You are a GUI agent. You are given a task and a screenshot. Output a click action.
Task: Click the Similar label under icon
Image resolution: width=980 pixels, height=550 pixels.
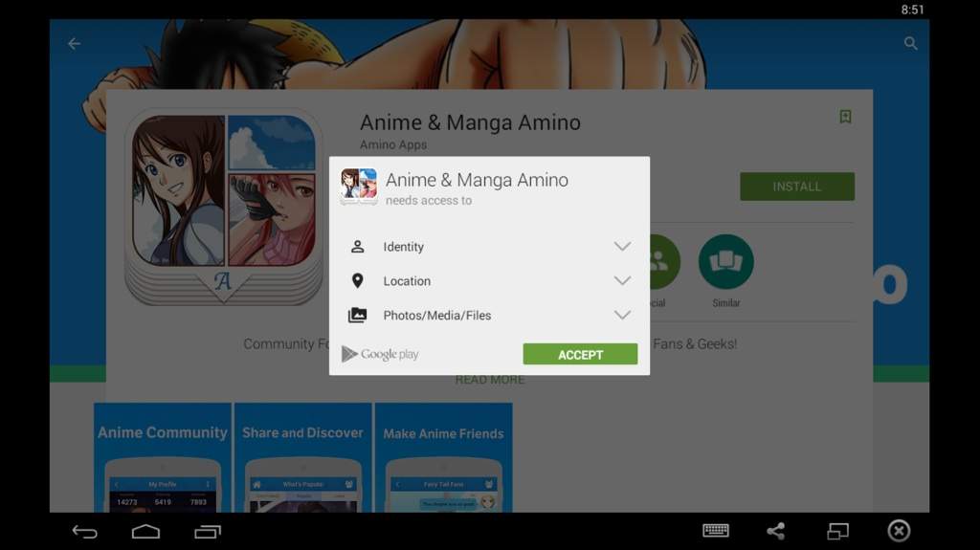pos(726,303)
